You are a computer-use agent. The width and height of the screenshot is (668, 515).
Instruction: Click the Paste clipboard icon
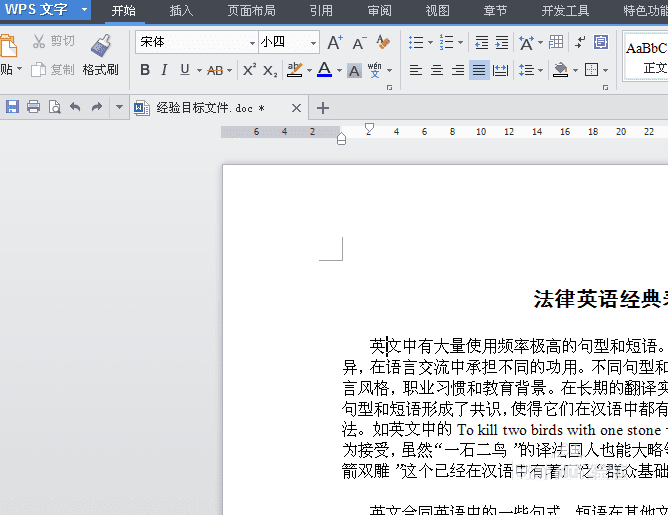click(9, 46)
